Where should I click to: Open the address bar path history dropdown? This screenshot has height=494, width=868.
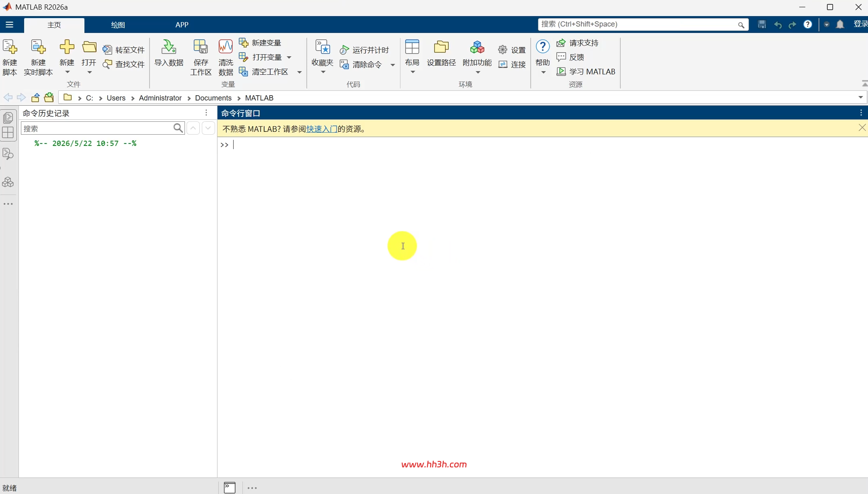coord(860,97)
